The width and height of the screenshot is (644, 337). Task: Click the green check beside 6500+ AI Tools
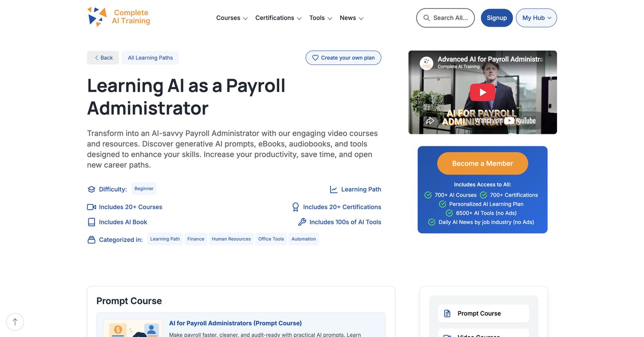(449, 213)
